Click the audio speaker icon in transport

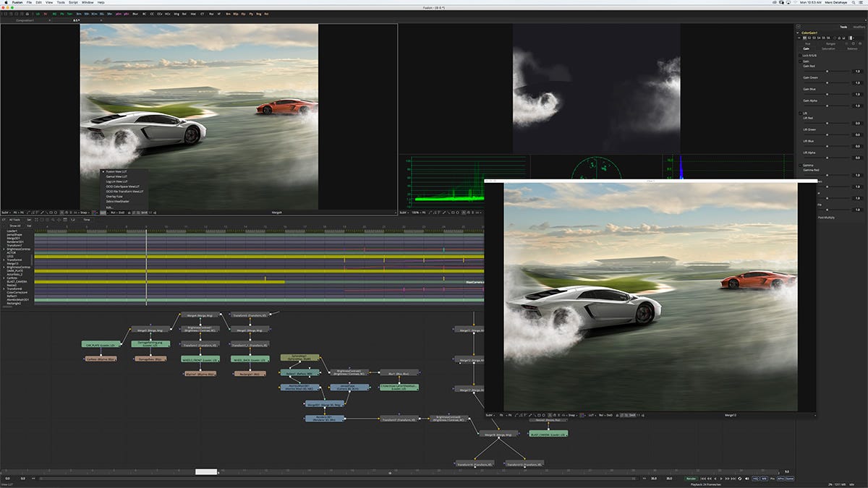coord(746,479)
